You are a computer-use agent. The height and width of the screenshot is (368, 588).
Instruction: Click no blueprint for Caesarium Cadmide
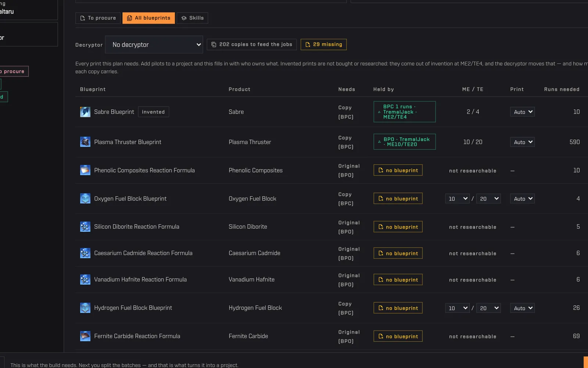click(x=398, y=253)
